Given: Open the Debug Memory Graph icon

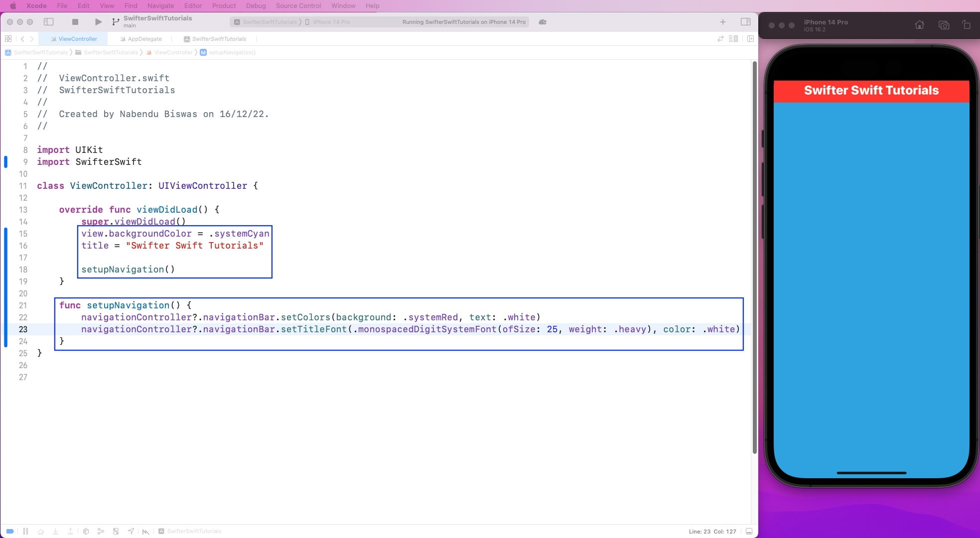Looking at the screenshot, I should tap(101, 532).
